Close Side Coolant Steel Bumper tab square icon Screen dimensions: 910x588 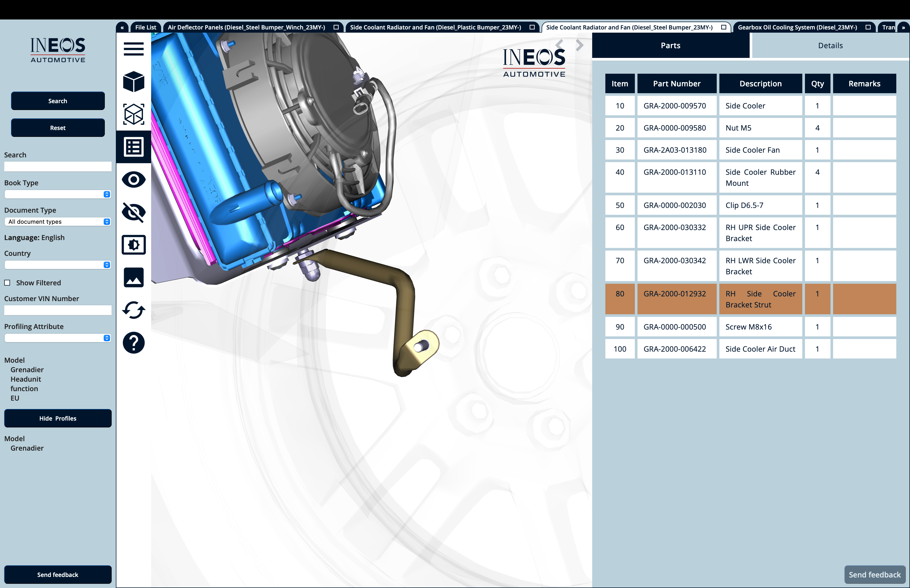[723, 27]
